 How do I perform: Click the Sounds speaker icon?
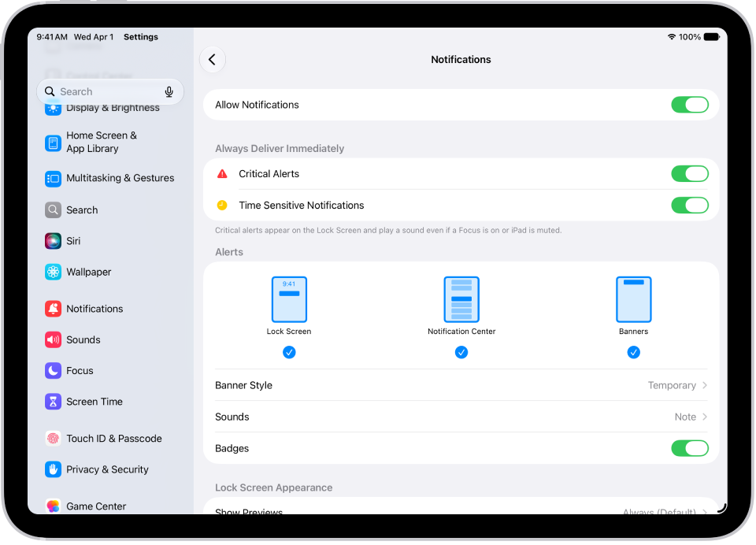tap(53, 339)
